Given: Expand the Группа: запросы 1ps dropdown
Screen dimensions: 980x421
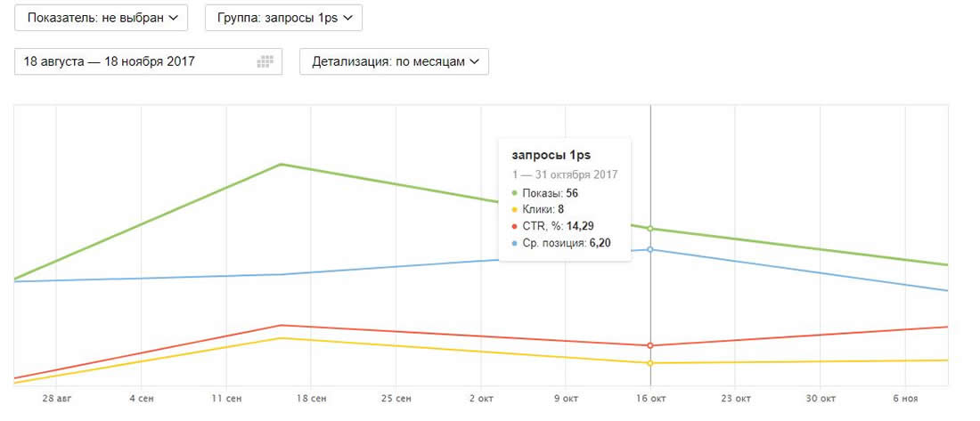Looking at the screenshot, I should point(283,17).
